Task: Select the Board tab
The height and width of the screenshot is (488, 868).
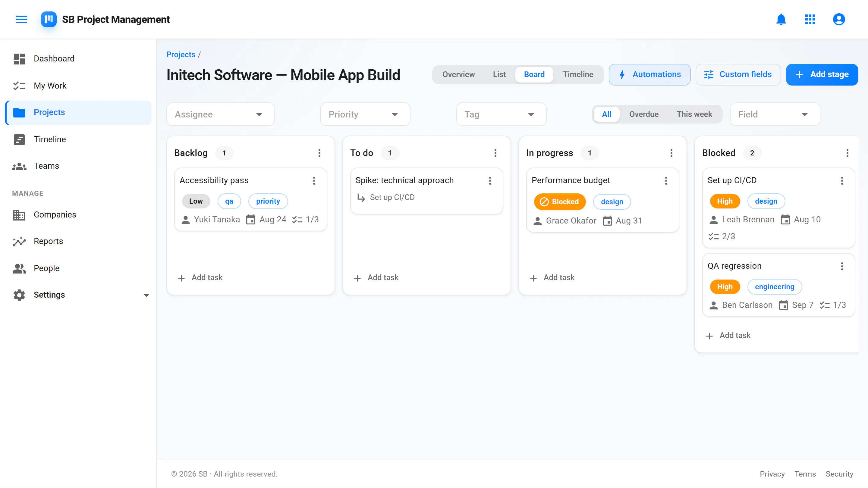Action: pyautogui.click(x=534, y=74)
